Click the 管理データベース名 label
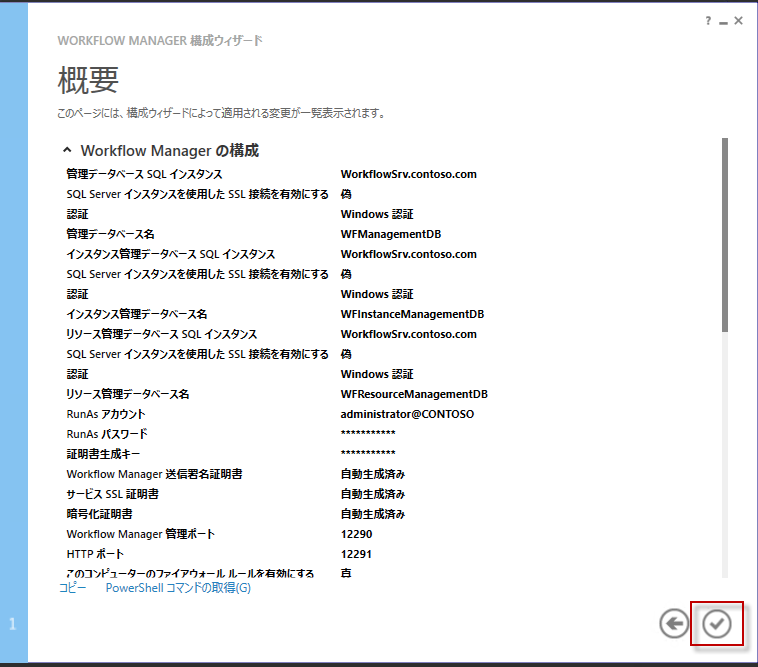 pyautogui.click(x=110, y=234)
